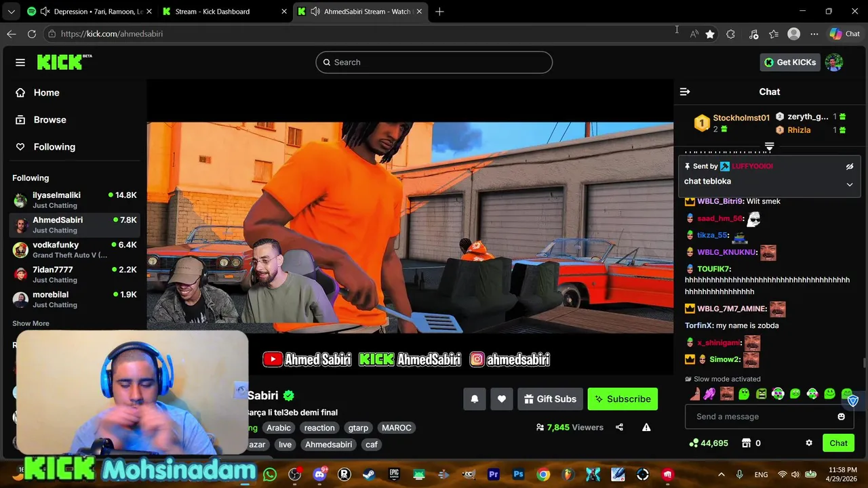The height and width of the screenshot is (488, 868).
Task: Click the Gift Subs button
Action: click(550, 399)
